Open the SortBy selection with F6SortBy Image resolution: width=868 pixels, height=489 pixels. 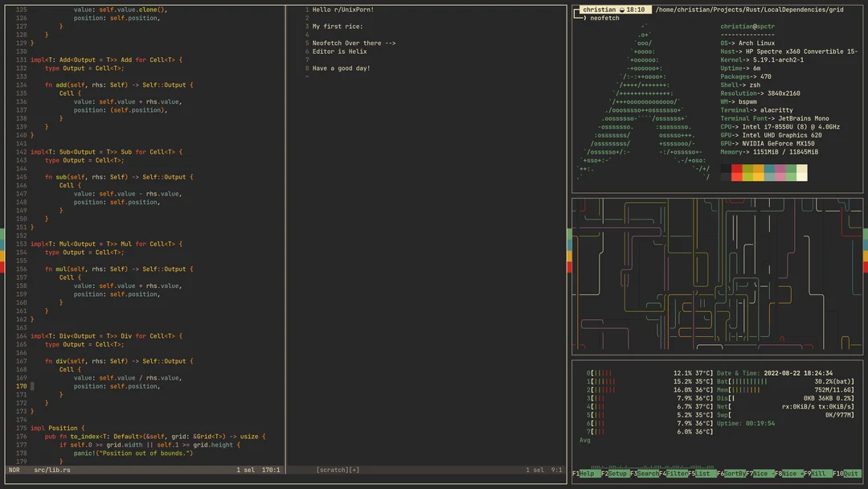pyautogui.click(x=731, y=474)
